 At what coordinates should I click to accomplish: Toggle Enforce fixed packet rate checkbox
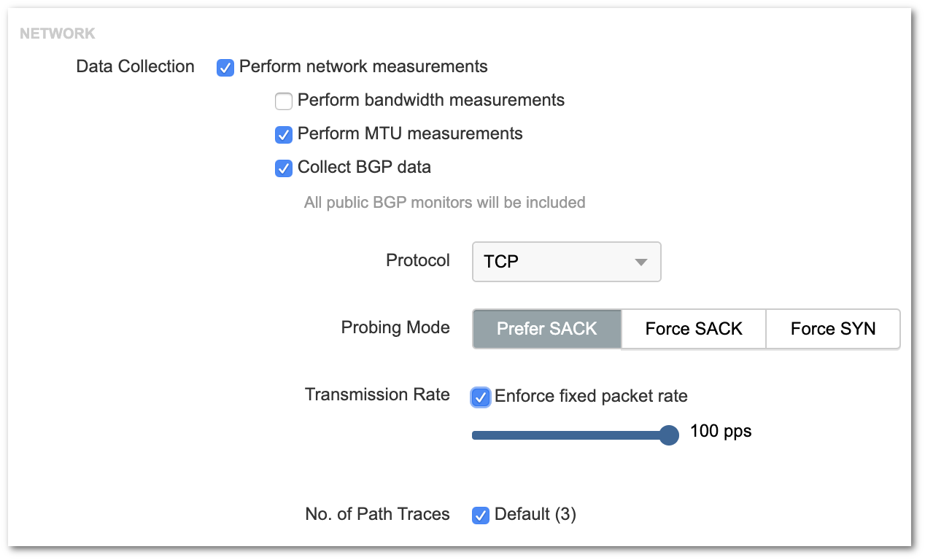coord(481,397)
